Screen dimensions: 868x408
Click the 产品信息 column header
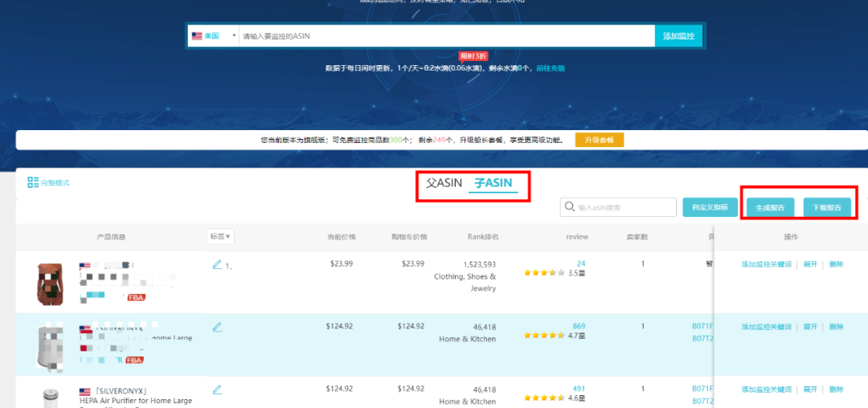pos(111,237)
